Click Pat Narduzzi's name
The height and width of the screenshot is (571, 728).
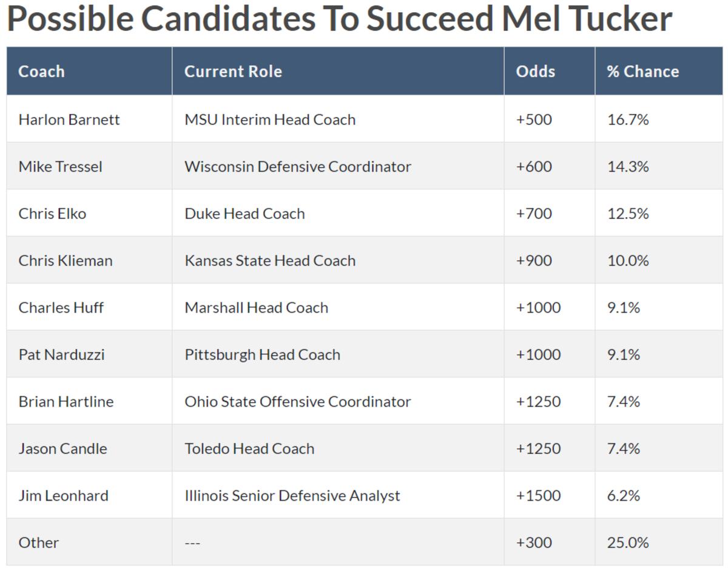[x=61, y=354]
